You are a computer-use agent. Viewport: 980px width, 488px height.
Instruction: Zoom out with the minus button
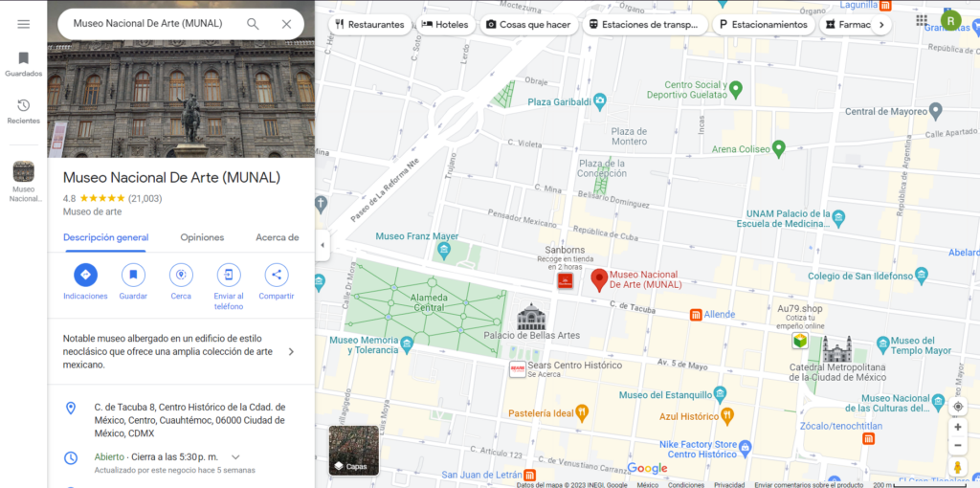(x=957, y=446)
